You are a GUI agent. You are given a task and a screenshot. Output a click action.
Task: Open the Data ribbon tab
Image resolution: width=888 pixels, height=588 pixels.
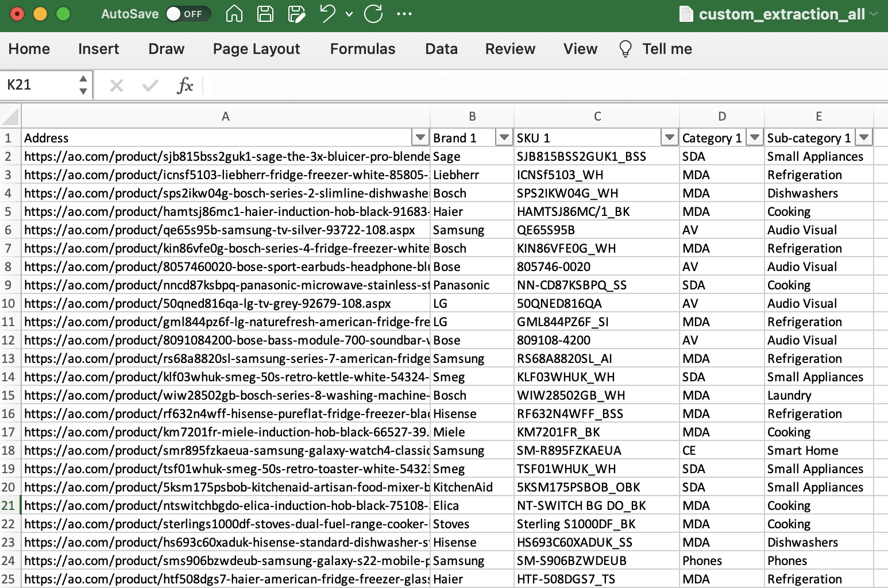click(x=441, y=49)
